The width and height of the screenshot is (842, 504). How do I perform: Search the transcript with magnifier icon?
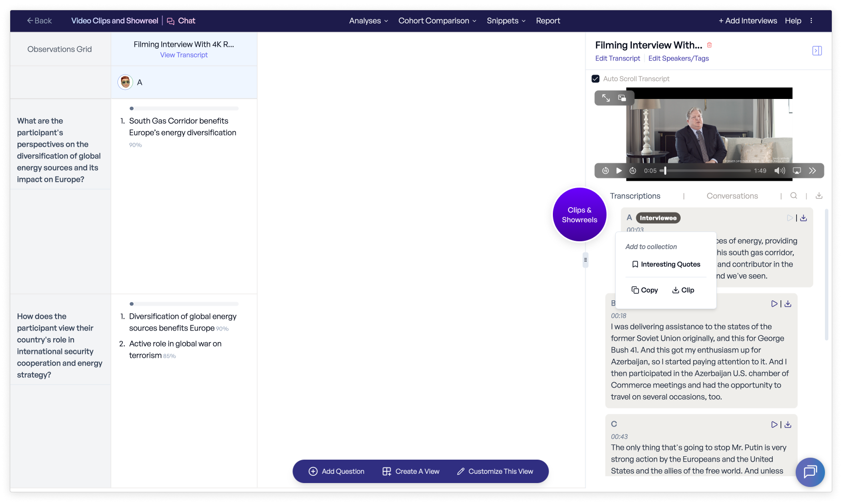pyautogui.click(x=794, y=196)
